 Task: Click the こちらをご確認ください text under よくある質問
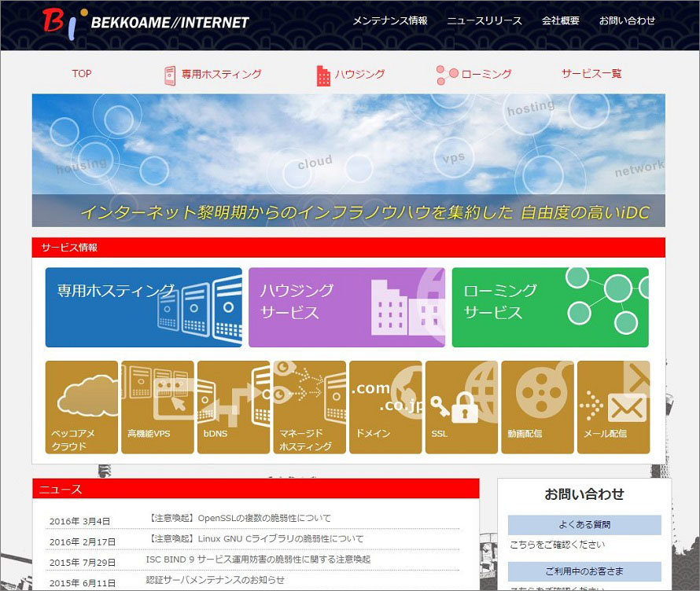point(558,545)
